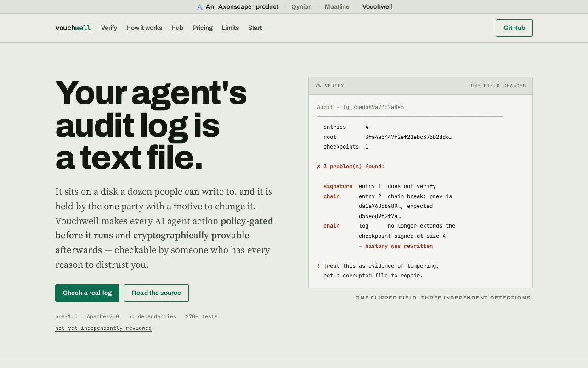This screenshot has width=588, height=368.
Task: Click the red signature label
Action: [338, 186]
